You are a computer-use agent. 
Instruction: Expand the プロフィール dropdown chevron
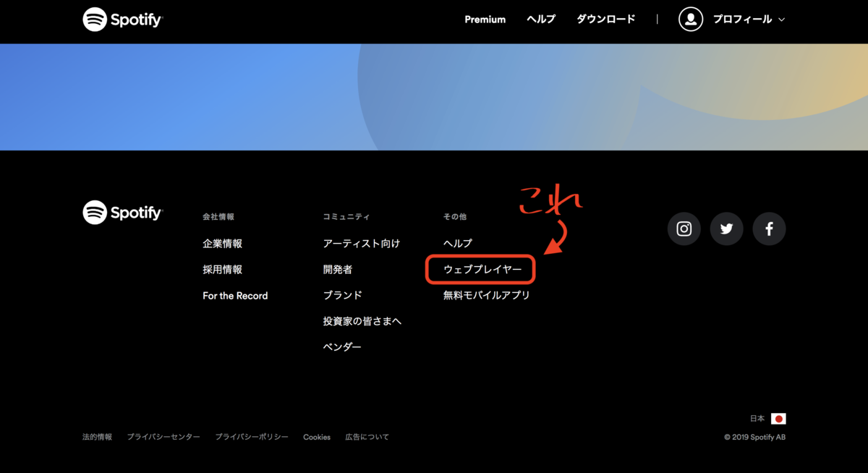pos(781,20)
